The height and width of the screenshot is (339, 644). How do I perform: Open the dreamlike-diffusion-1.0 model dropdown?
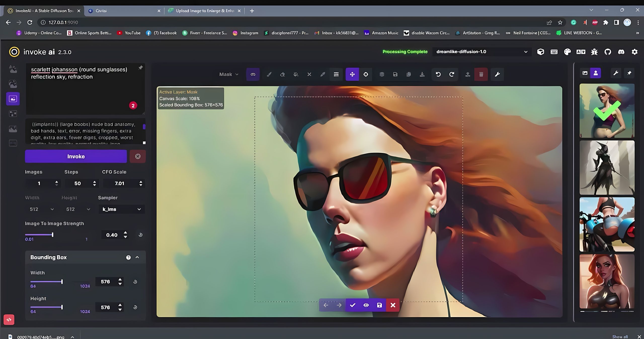(481, 52)
